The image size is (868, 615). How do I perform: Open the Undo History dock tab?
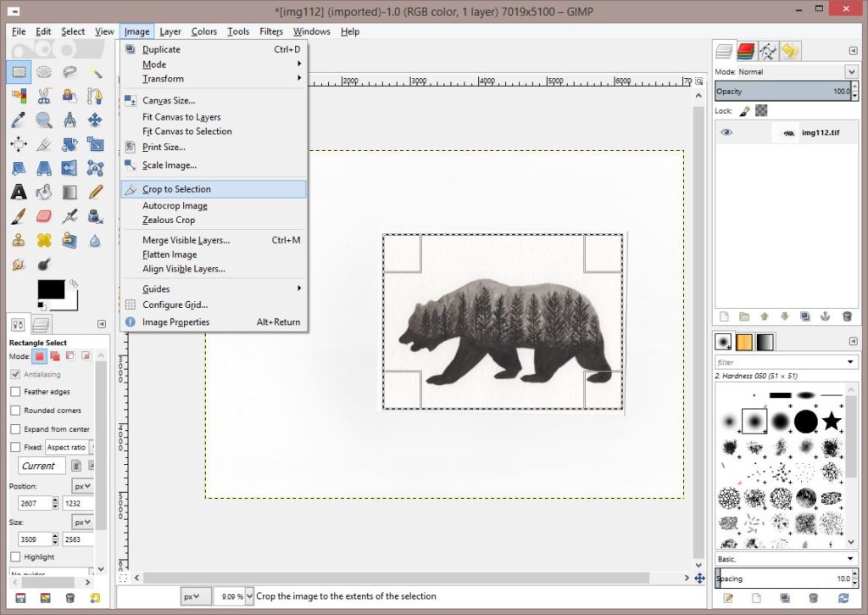790,51
